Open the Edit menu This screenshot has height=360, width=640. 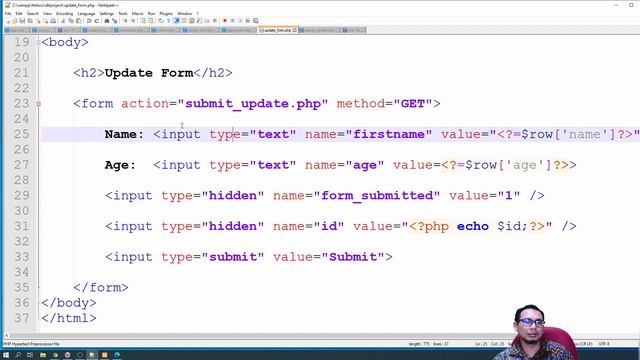click(19, 13)
